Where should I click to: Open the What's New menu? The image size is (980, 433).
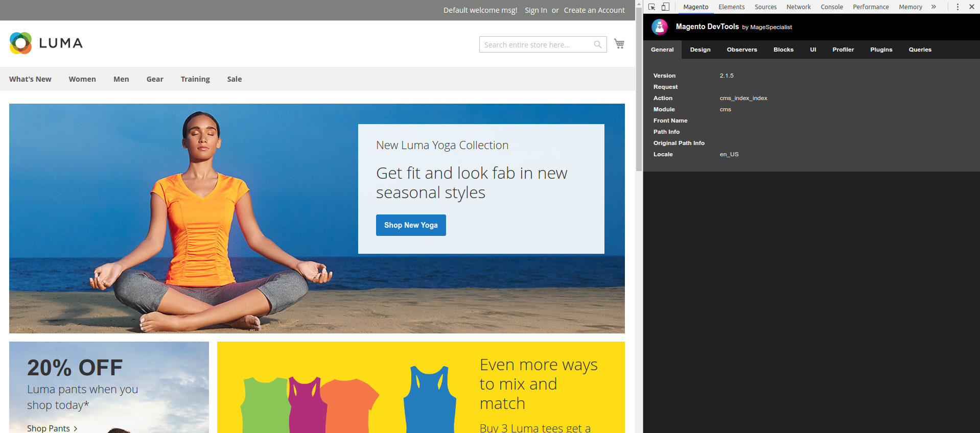click(x=30, y=79)
